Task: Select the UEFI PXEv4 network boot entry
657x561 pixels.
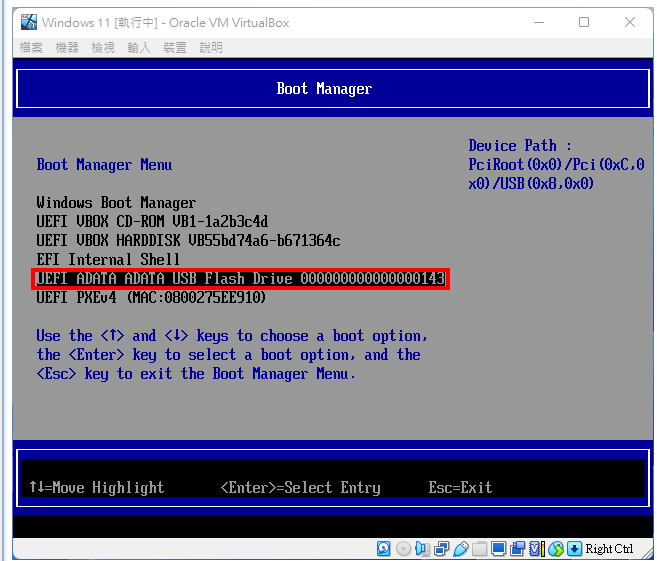Action: (151, 297)
